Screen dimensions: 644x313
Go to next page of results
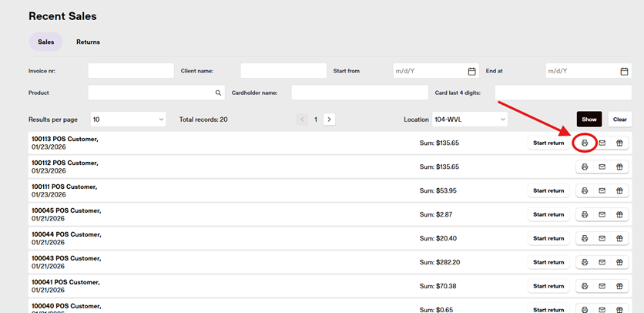(x=329, y=119)
